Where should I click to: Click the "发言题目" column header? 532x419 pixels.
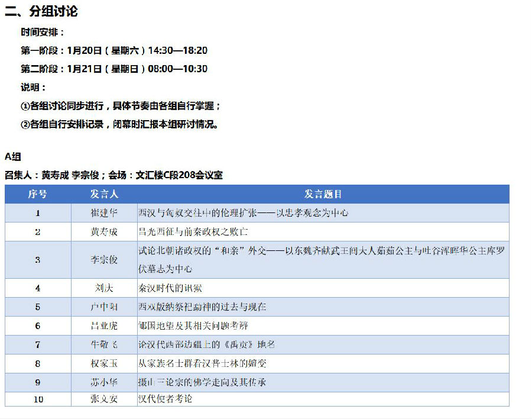point(323,194)
